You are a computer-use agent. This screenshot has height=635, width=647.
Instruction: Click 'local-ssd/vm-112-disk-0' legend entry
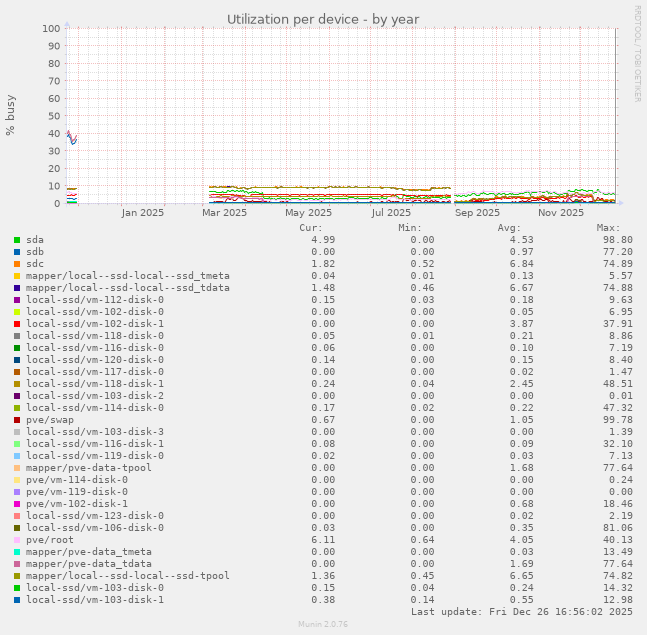point(95,300)
